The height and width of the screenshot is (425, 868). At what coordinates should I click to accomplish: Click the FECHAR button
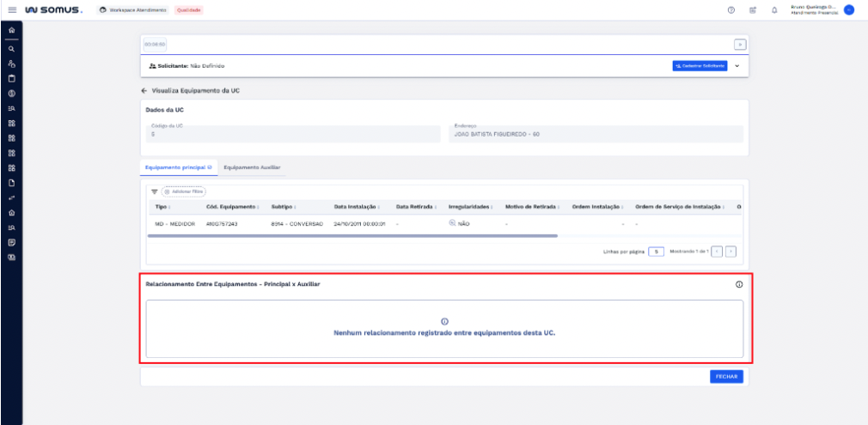(726, 376)
